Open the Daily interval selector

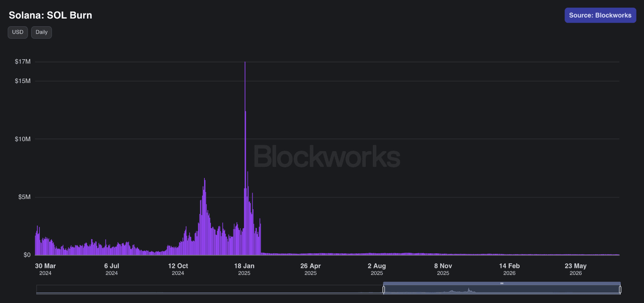tap(41, 32)
